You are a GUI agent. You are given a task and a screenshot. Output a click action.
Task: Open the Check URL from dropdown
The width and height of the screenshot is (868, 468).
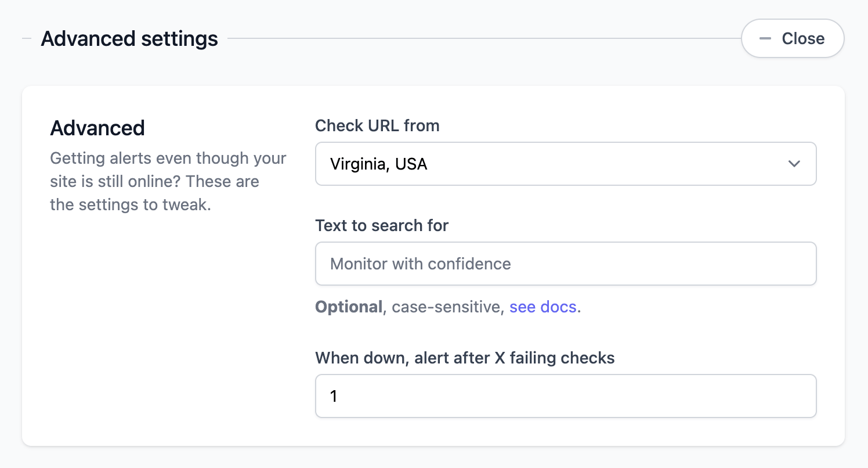(565, 164)
